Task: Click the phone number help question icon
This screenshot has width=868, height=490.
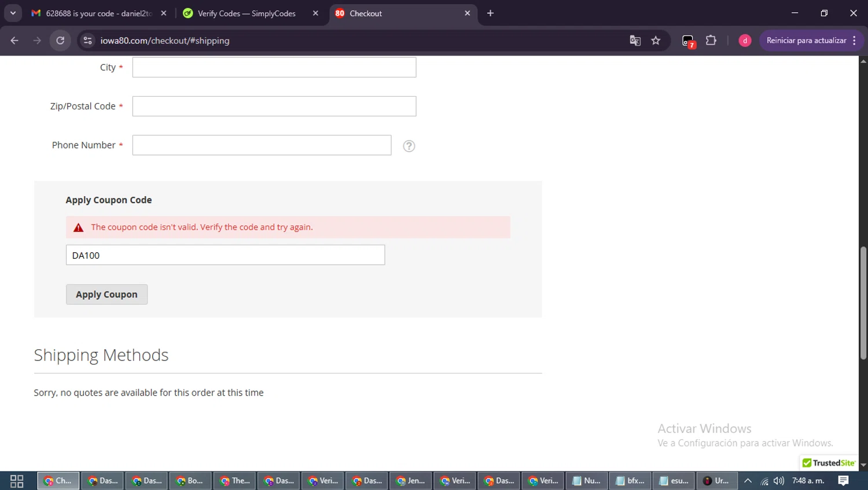Action: coord(409,146)
